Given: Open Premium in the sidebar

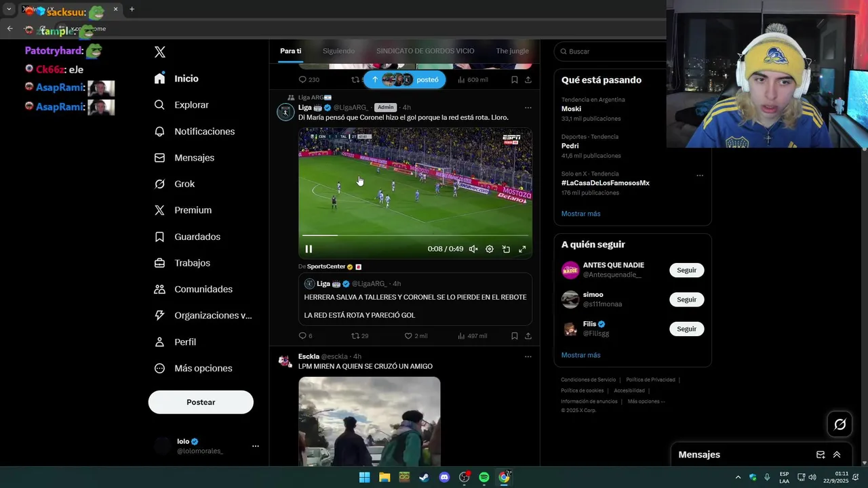Looking at the screenshot, I should pyautogui.click(x=182, y=210).
